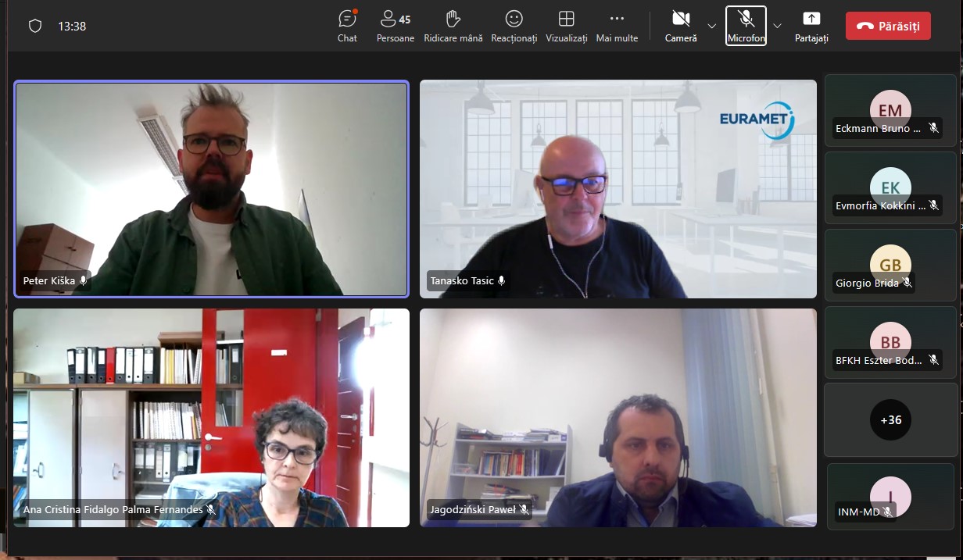Screen dimensions: 963x560
Task: Click Giorgio Brida's GB avatar
Action: [x=890, y=264]
